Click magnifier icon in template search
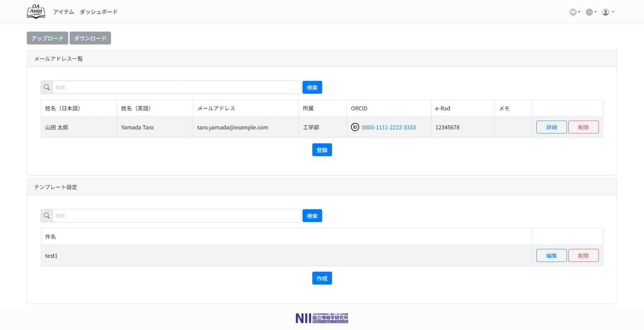 (x=47, y=216)
